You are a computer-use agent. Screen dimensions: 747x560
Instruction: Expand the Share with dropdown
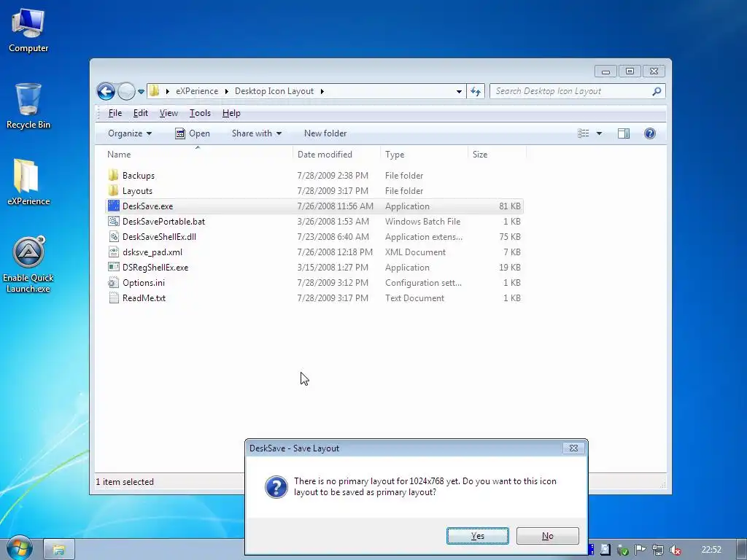coord(256,133)
